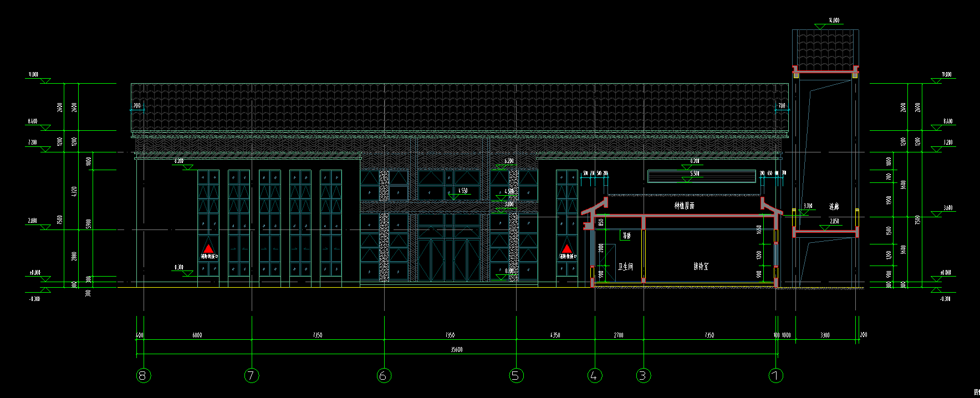Click grid axis bubble number 1
The width and height of the screenshot is (980, 398).
[x=776, y=376]
